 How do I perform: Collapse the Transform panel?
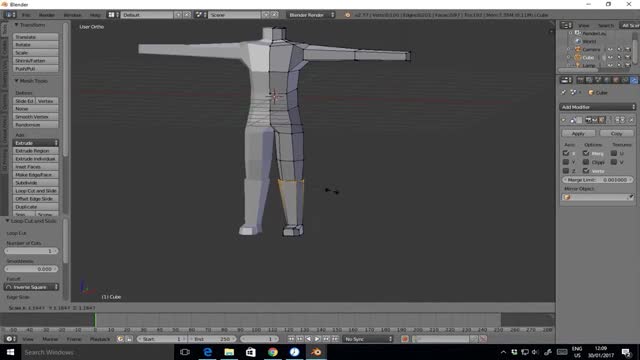point(16,25)
